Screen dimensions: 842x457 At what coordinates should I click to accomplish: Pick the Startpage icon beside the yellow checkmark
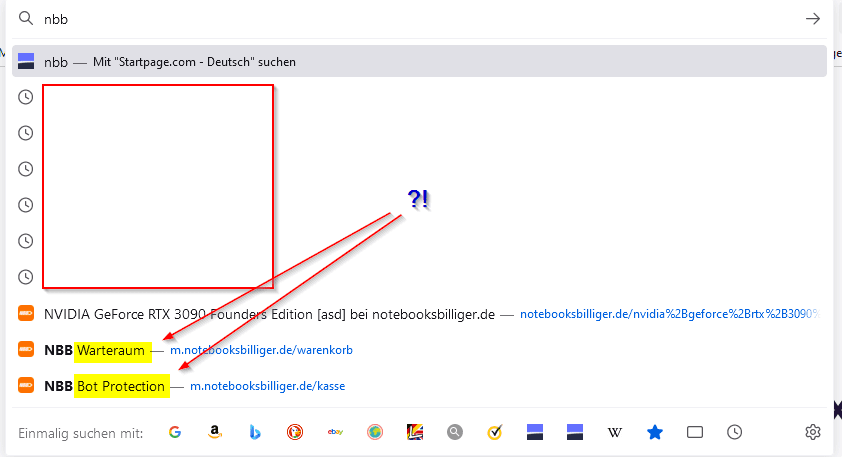(535, 432)
